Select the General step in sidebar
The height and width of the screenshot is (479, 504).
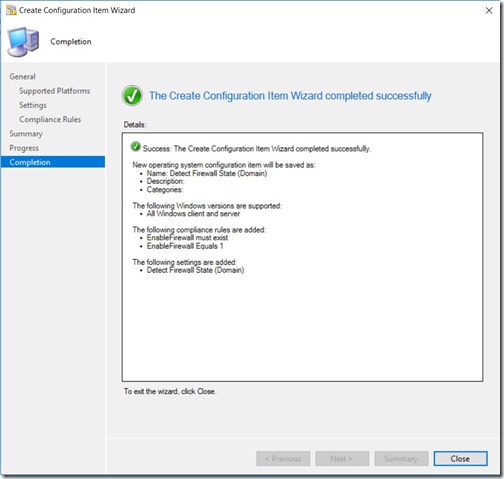[x=22, y=76]
